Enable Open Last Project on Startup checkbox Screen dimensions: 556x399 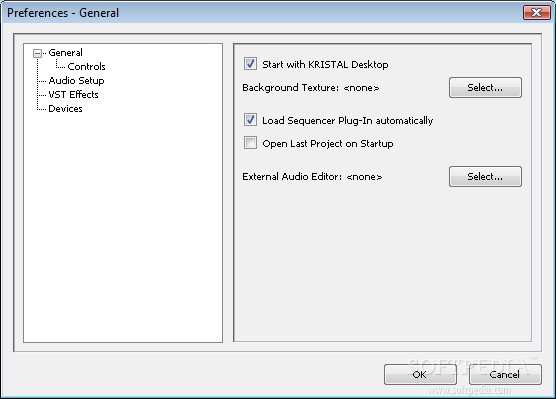[250, 143]
